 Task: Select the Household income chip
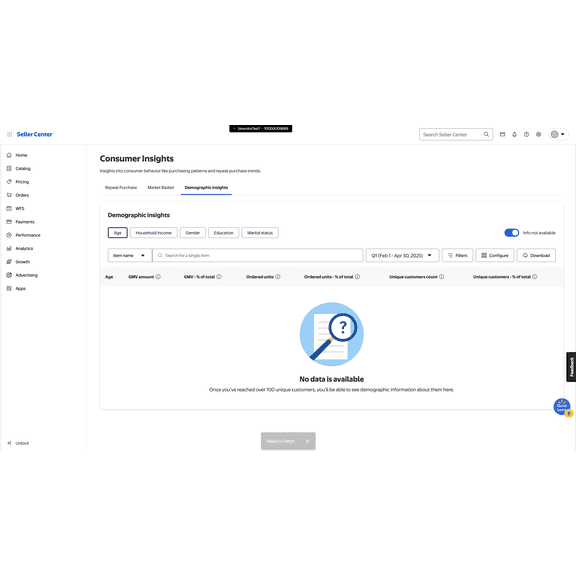(x=154, y=233)
